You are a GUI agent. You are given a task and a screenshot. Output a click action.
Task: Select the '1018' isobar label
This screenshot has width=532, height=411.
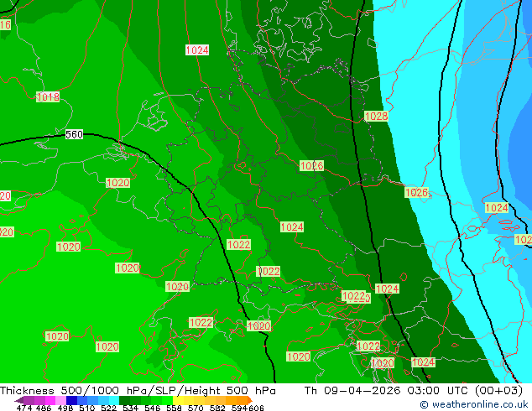(x=48, y=97)
